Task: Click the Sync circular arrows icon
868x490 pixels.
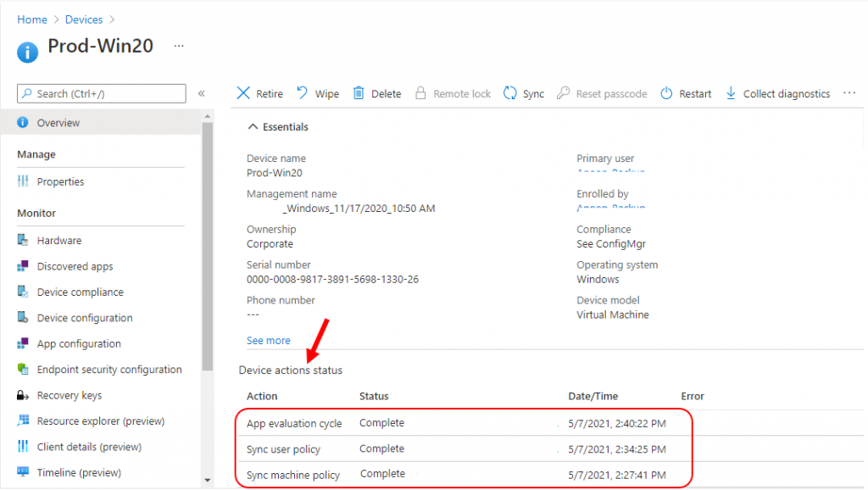Action: coord(509,93)
